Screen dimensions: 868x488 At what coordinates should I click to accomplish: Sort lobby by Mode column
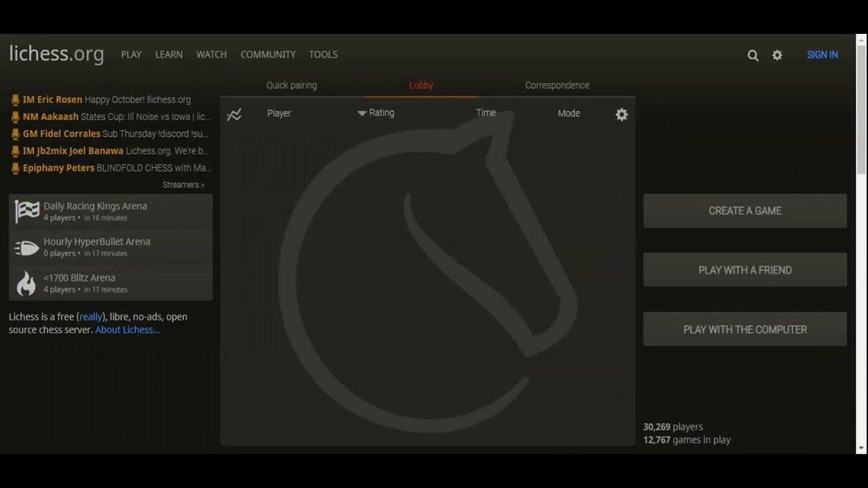[568, 113]
